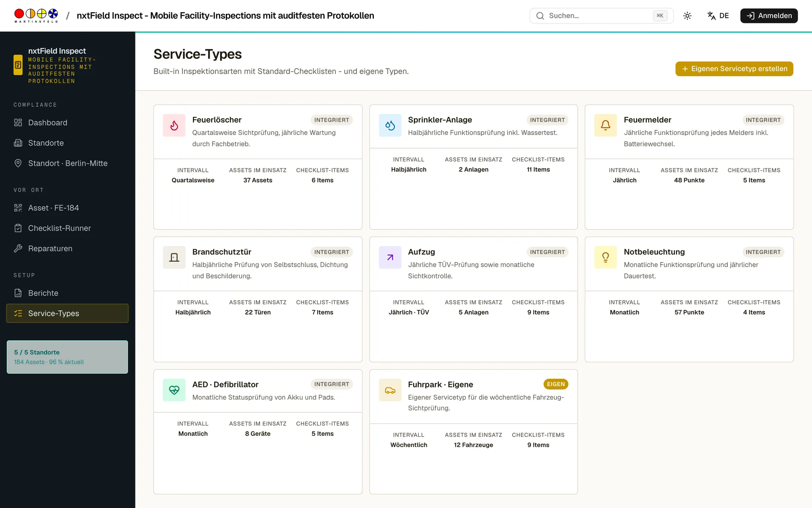The image size is (812, 508).
Task: Open the DE language selector
Action: pos(718,16)
